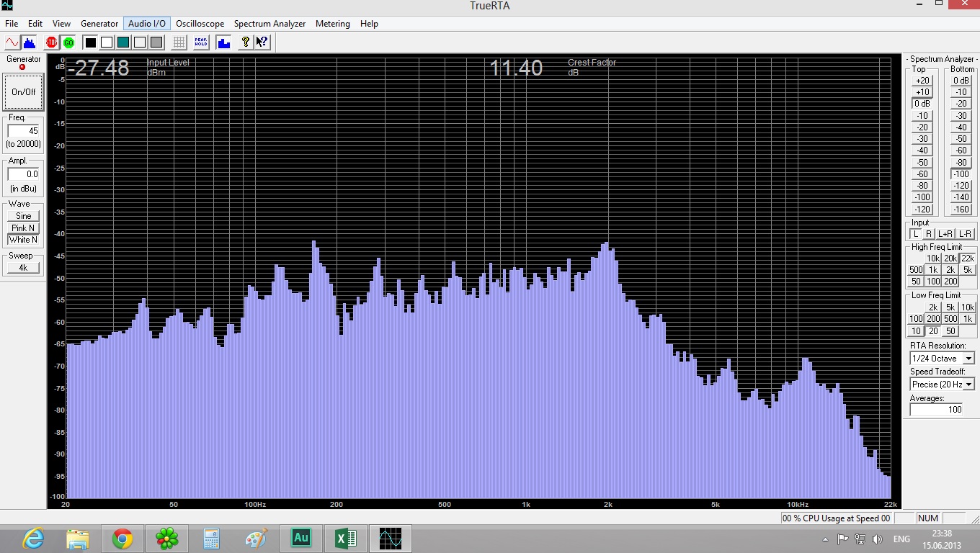Open the ENG language indicator
This screenshot has height=553, width=980.
click(901, 539)
